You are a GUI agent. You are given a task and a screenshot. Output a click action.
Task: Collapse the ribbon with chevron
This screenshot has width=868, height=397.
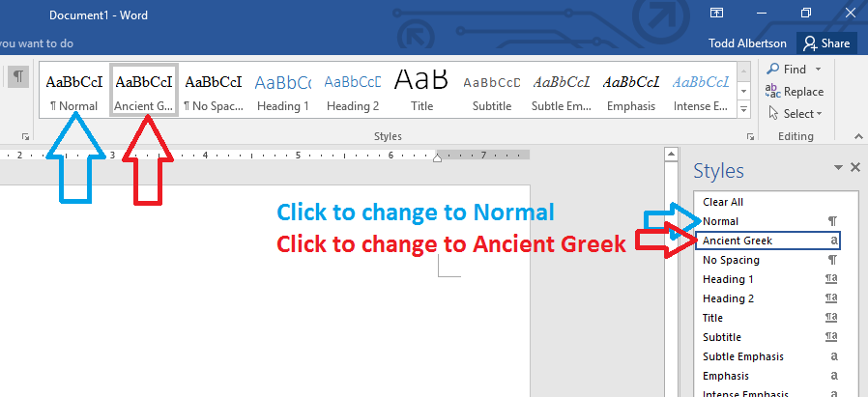pos(858,136)
